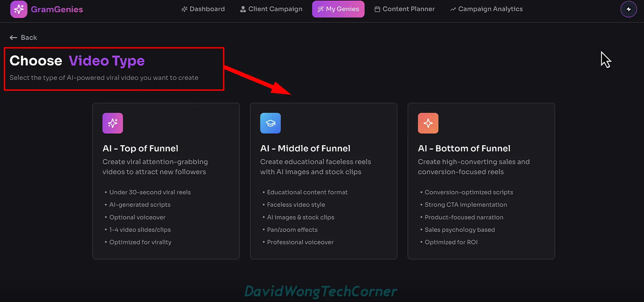Click the person icon beside Client Campaign
644x302 pixels.
243,9
